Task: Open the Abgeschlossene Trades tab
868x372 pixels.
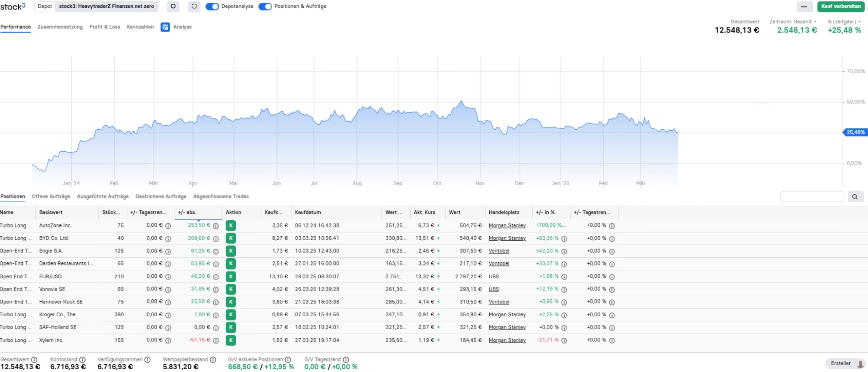Action: tap(221, 197)
